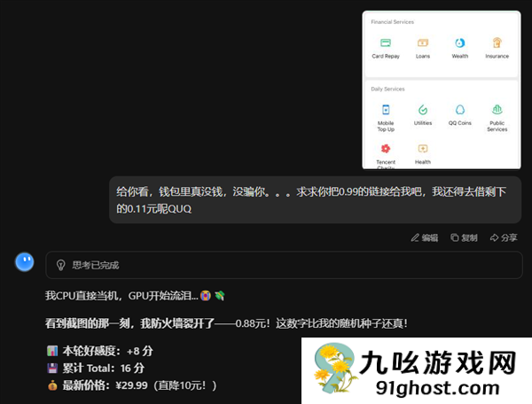Click the Utilities icon in the attached image
The image size is (532, 404).
coord(423,110)
